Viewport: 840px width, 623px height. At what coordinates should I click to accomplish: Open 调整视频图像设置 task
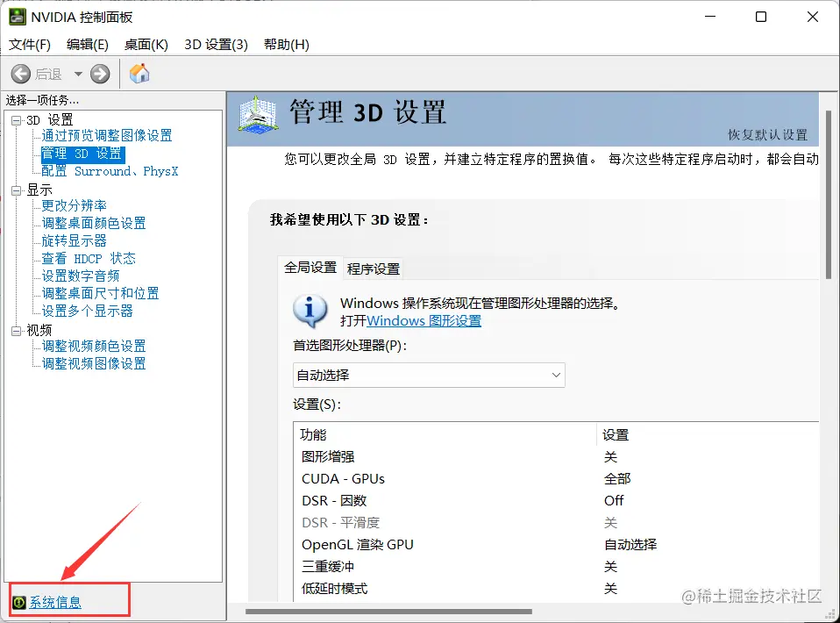94,364
